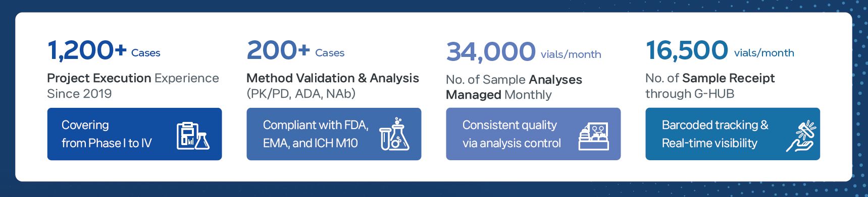Click 'vials/month' label beside 16,500

(x=764, y=53)
